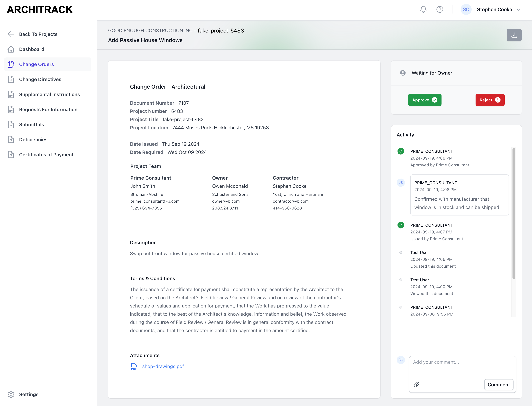
Task: Click the Submittals download-page icon
Action: tap(11, 125)
